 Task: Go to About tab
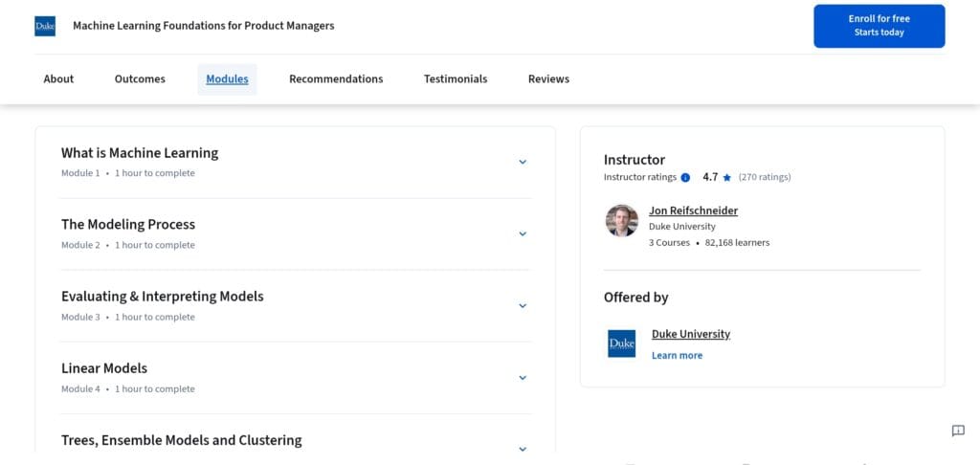(x=58, y=78)
